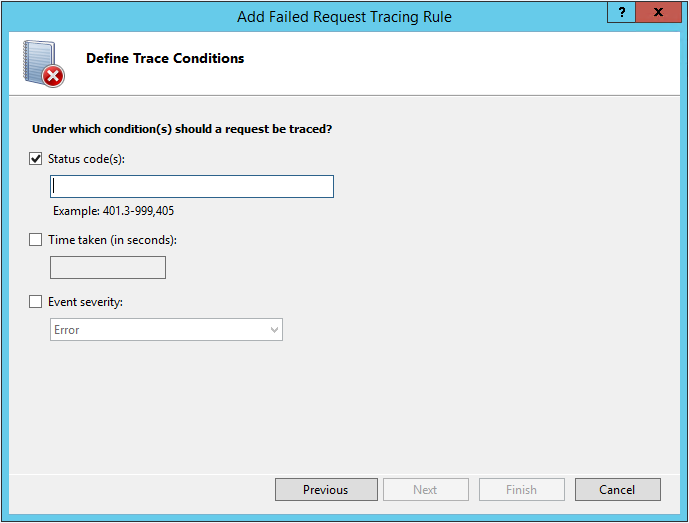Click the Time taken (in seconds) label
The image size is (689, 523).
pyautogui.click(x=112, y=240)
